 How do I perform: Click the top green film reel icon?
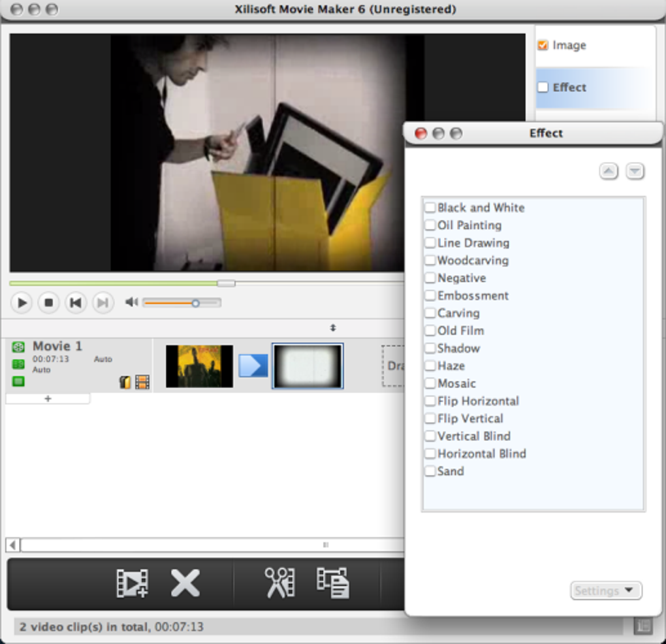(x=18, y=347)
